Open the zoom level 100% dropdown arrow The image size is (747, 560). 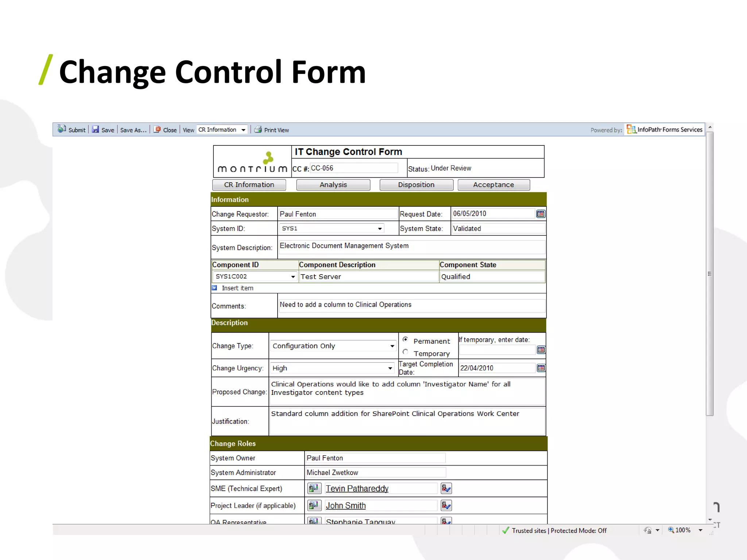[x=700, y=530]
